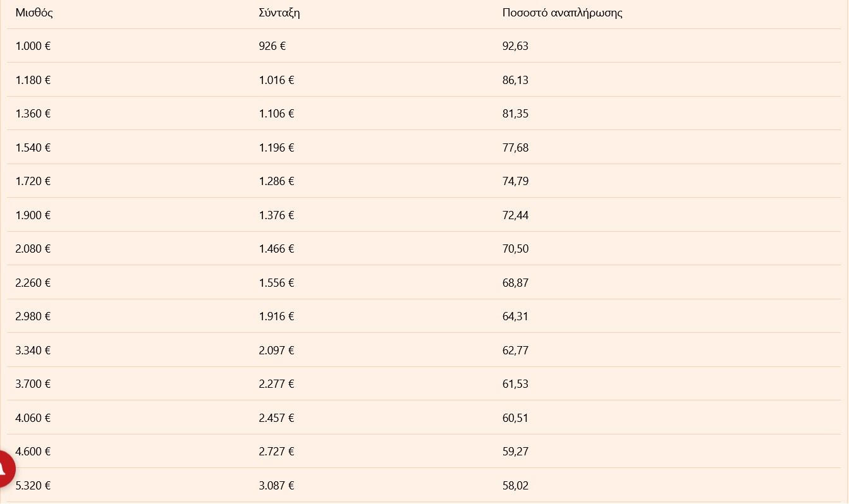Click the Μισθός column header
Image resolution: width=849 pixels, height=504 pixels.
pyautogui.click(x=34, y=13)
